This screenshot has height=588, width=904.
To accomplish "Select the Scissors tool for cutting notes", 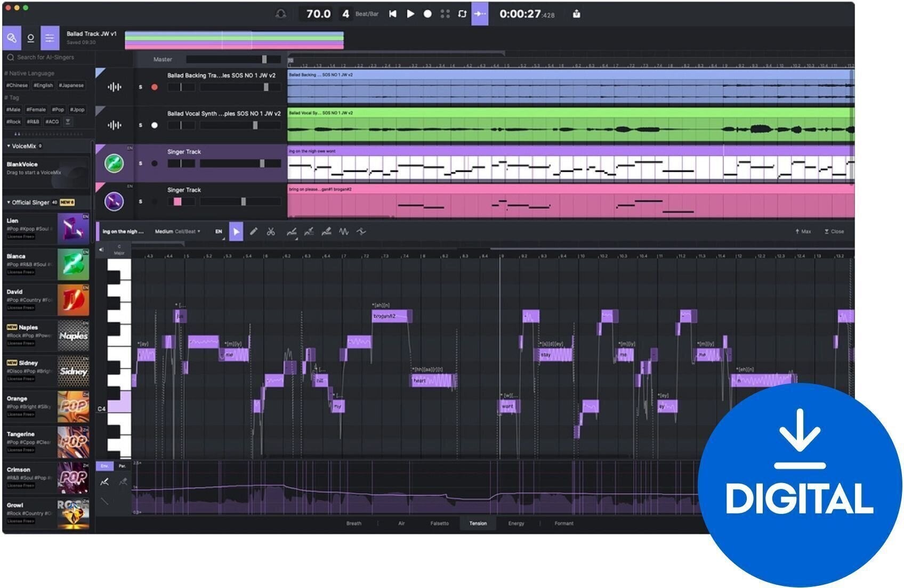I will pos(271,232).
